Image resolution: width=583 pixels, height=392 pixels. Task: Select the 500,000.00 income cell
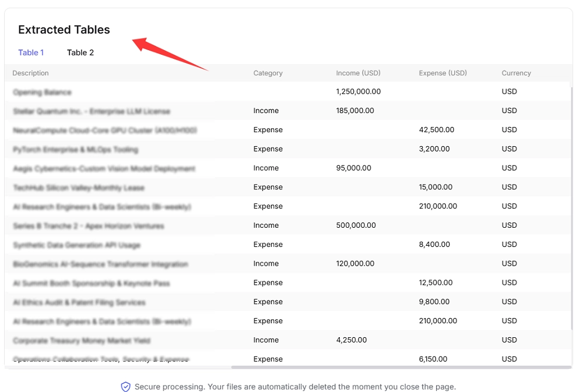pyautogui.click(x=356, y=225)
